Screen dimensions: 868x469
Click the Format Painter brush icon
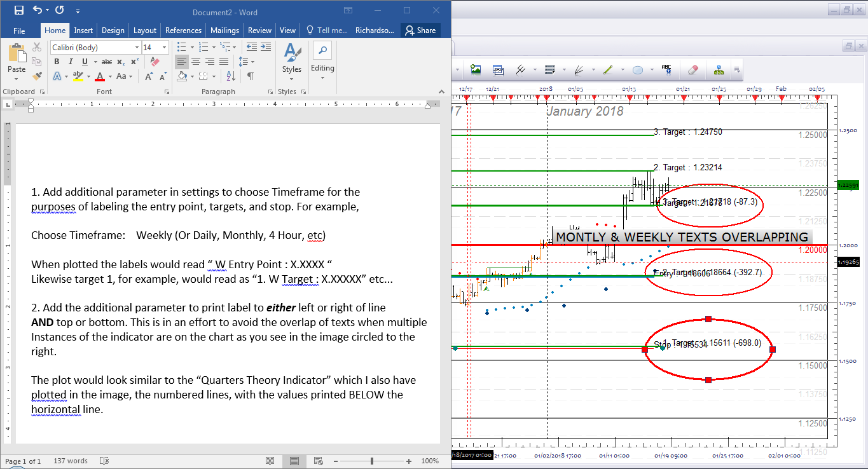point(37,76)
